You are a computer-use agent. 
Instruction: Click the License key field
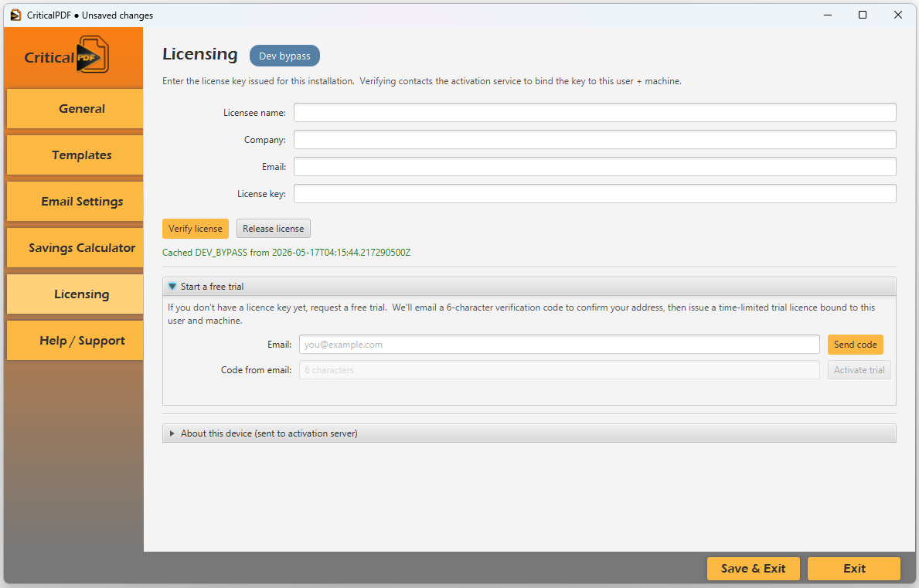click(594, 193)
